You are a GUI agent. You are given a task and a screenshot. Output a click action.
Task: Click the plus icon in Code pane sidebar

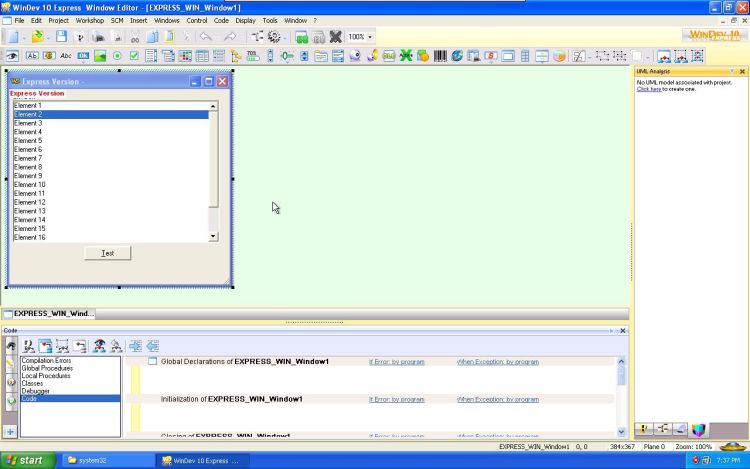click(x=10, y=432)
